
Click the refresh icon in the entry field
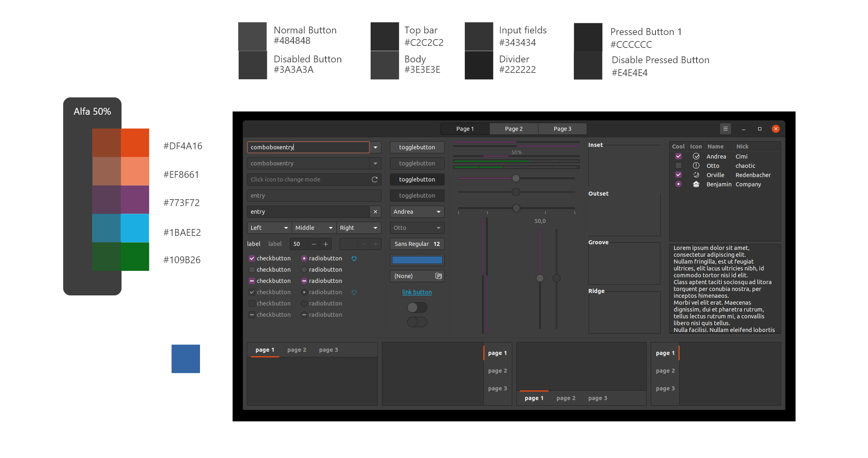point(375,179)
